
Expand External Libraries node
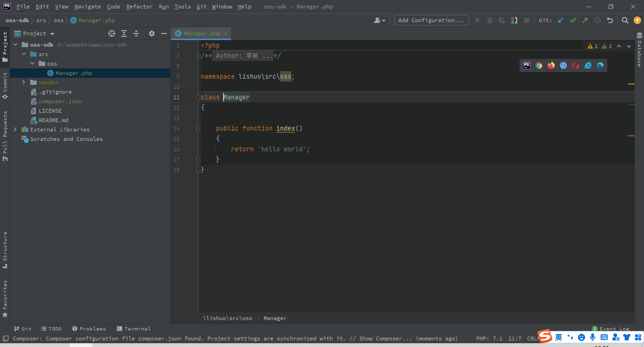tap(16, 130)
